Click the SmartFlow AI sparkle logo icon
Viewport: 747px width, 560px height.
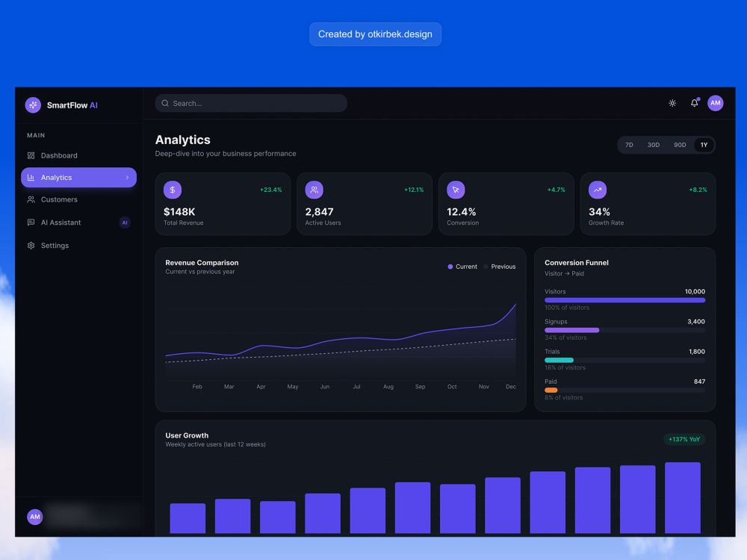tap(33, 105)
